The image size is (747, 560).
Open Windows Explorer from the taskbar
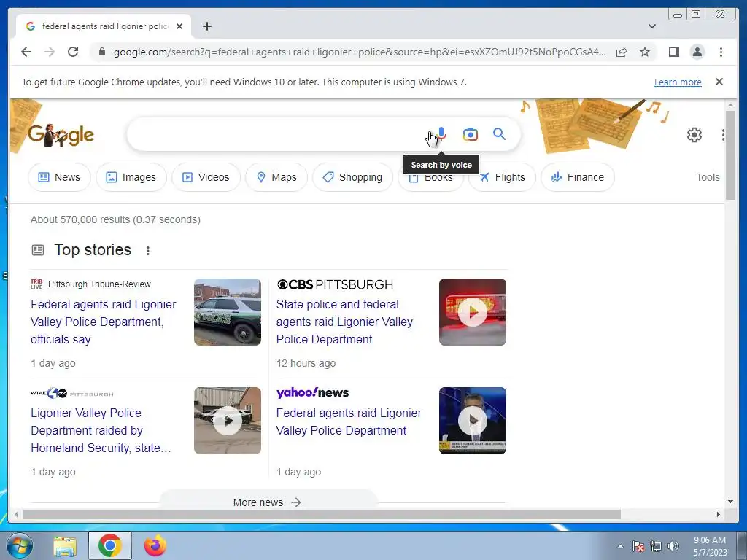click(65, 545)
